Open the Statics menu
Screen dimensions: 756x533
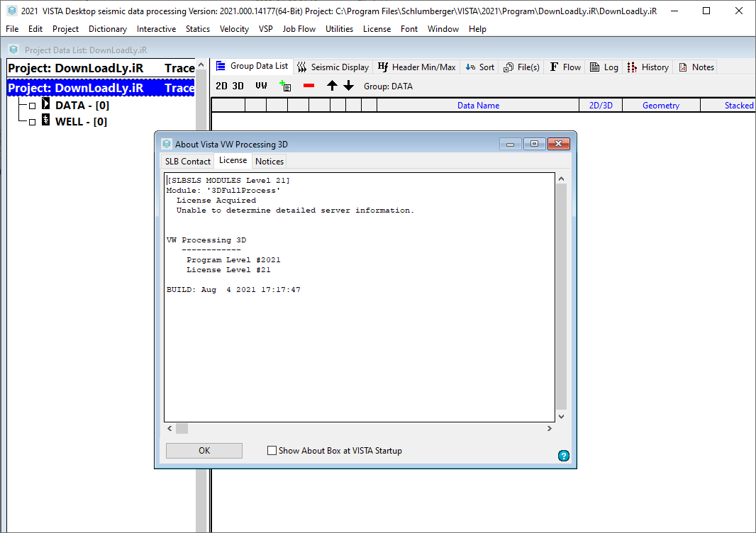pos(198,29)
